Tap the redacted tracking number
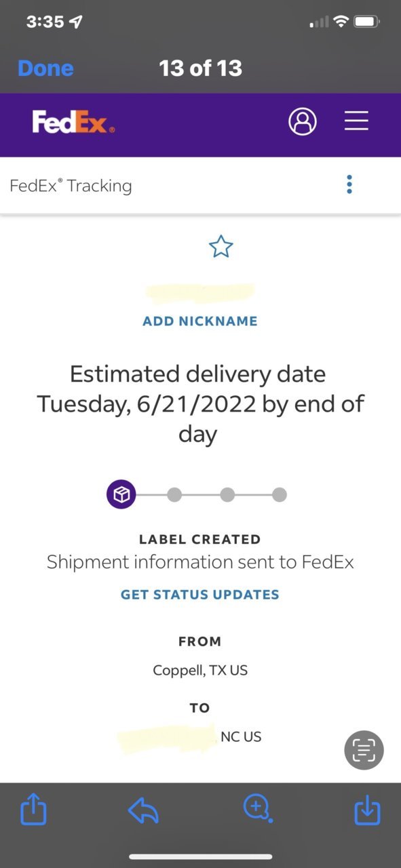 [x=200, y=292]
